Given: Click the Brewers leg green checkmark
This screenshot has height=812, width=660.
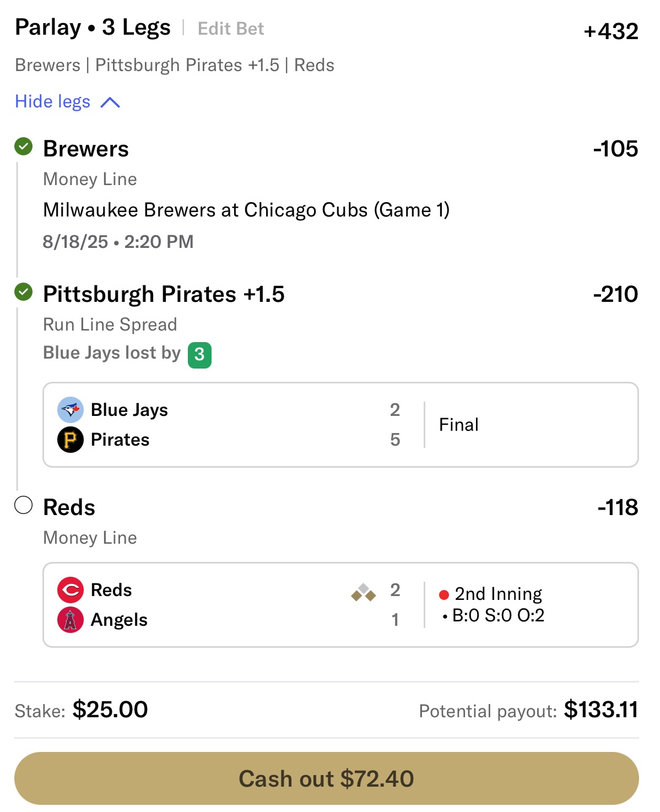Looking at the screenshot, I should (23, 147).
